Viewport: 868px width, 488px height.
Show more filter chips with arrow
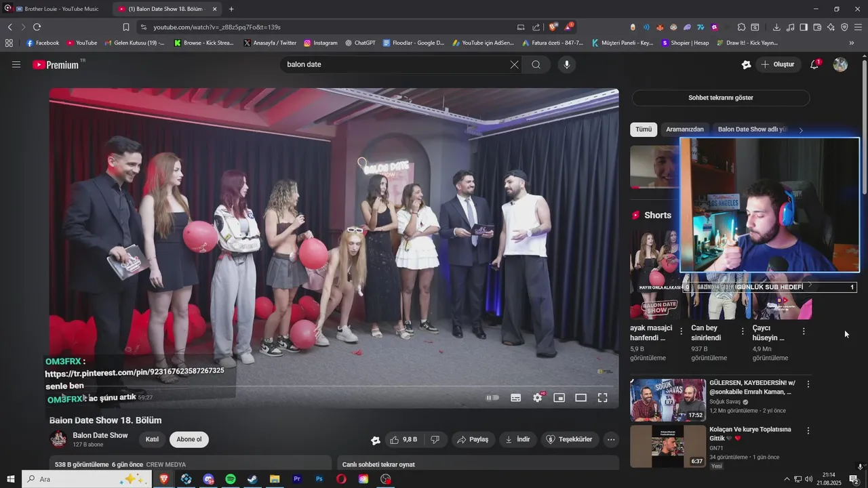click(x=801, y=130)
